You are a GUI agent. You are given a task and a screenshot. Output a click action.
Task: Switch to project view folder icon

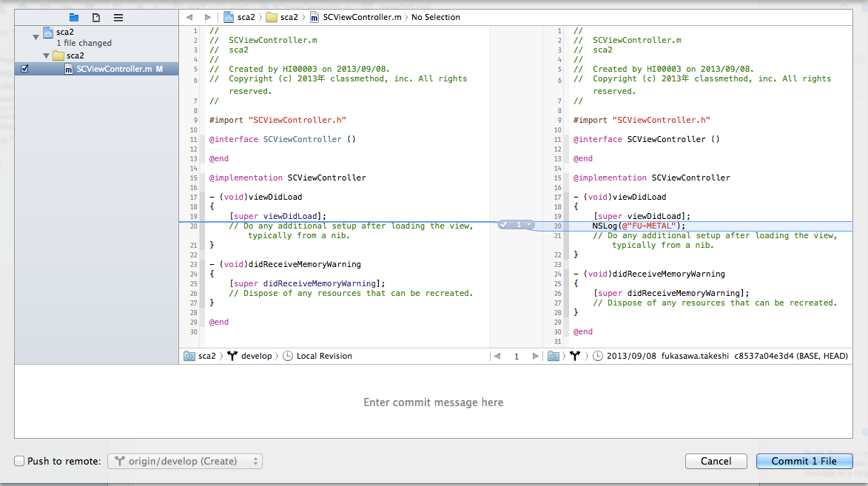coord(73,18)
